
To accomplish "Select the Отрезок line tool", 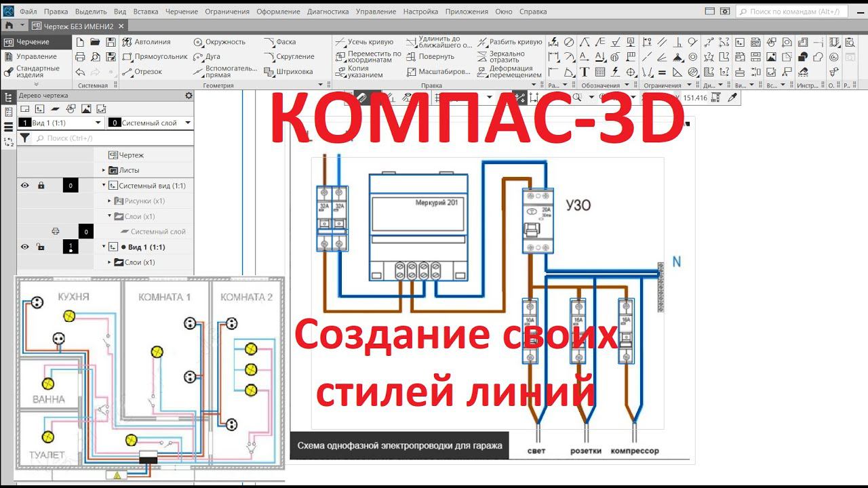I will pyautogui.click(x=142, y=72).
